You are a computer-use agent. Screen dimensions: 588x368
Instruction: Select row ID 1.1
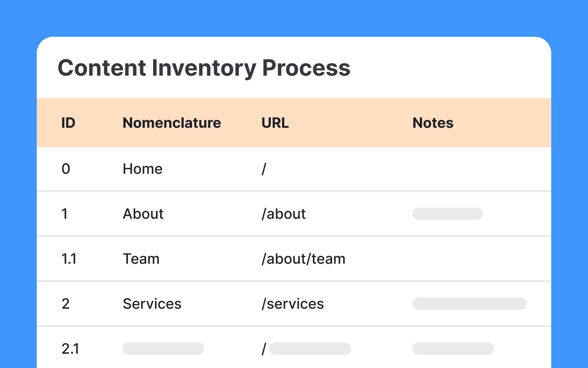(x=69, y=259)
